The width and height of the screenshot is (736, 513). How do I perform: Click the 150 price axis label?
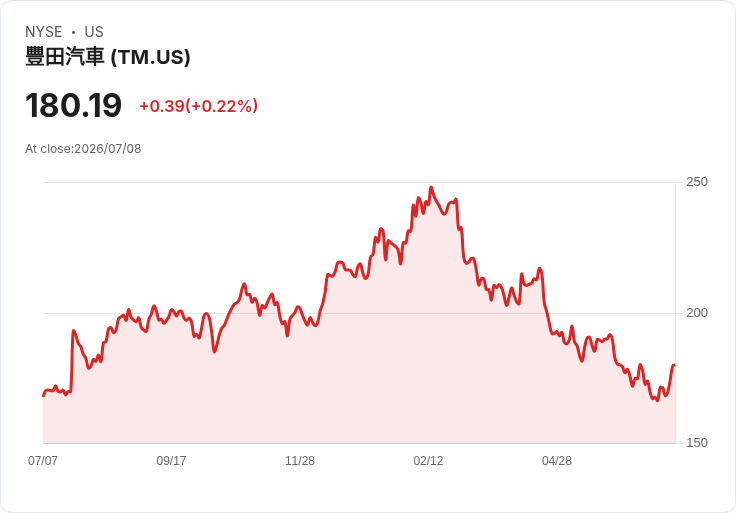click(697, 443)
